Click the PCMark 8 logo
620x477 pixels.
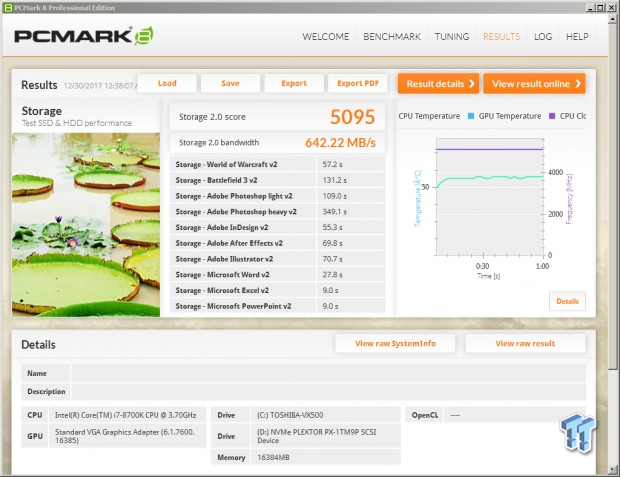[x=84, y=36]
